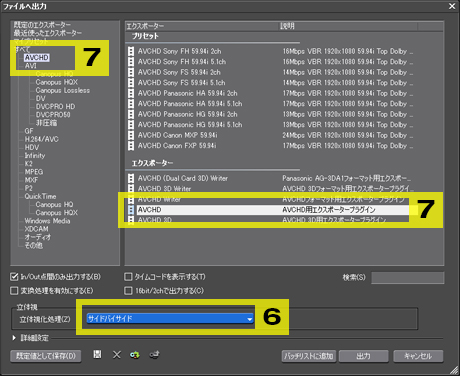Select オーディオ in the tree
This screenshot has width=460, height=376.
tap(38, 237)
